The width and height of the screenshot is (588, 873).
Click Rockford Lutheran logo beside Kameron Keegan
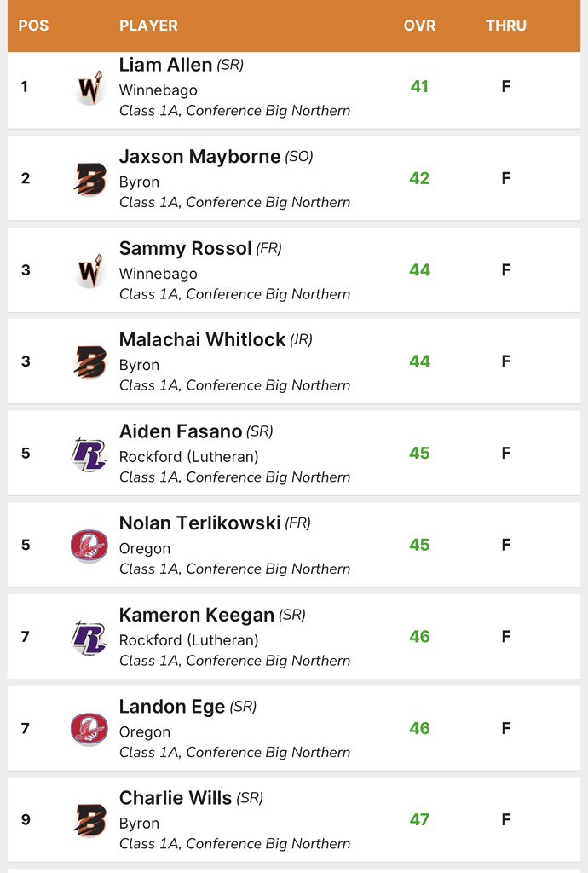coord(89,637)
